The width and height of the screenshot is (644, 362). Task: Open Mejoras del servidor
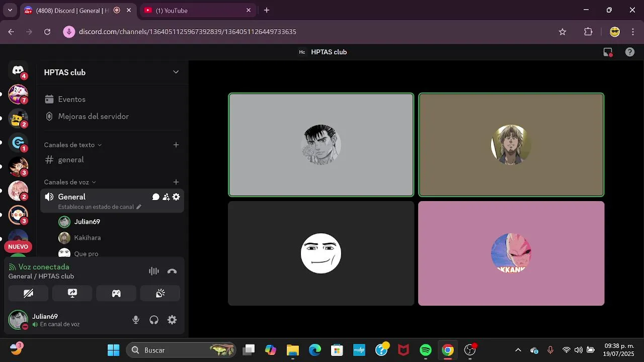(112, 116)
